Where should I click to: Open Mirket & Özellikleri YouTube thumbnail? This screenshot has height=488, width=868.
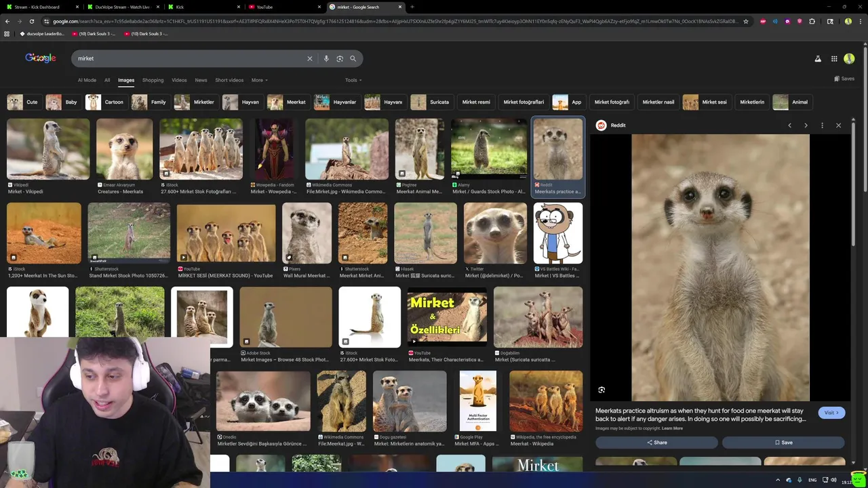click(447, 317)
